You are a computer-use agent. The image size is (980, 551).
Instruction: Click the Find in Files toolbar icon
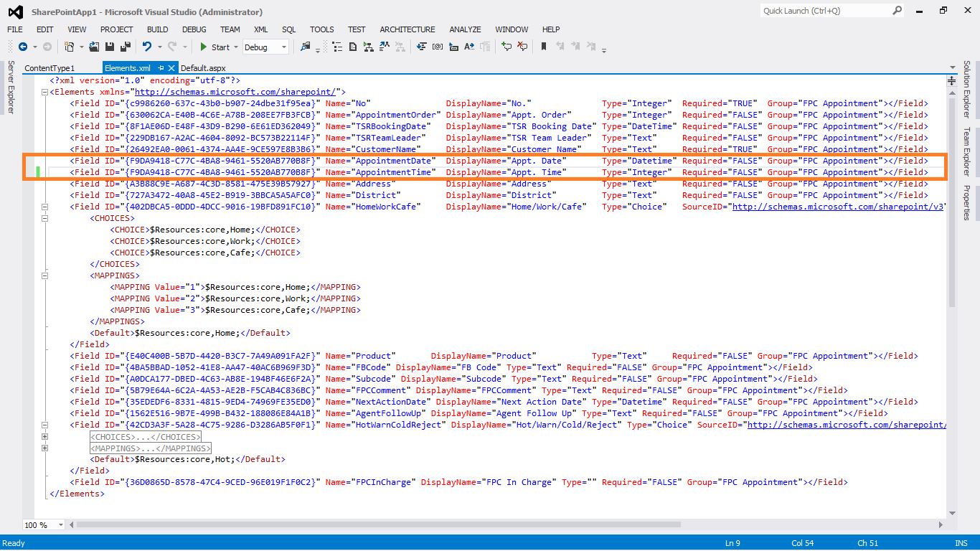coord(305,47)
